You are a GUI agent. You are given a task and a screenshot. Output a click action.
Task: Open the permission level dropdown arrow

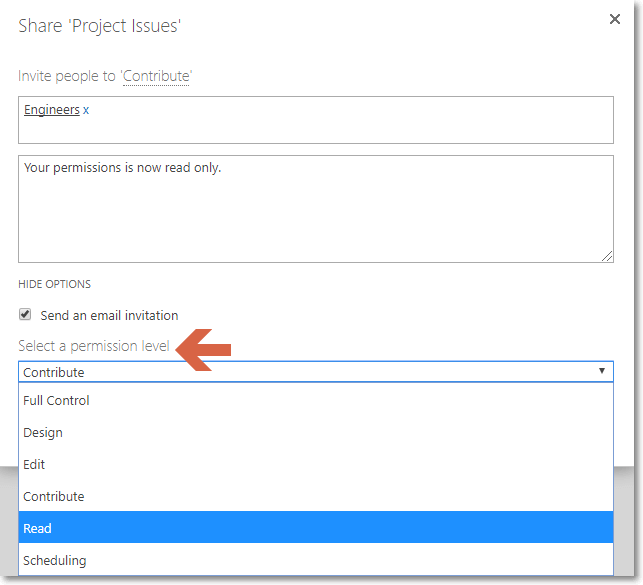pyautogui.click(x=602, y=371)
